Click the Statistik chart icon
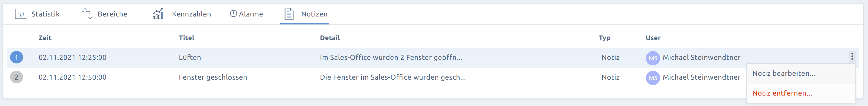The width and height of the screenshot is (868, 106). (21, 14)
